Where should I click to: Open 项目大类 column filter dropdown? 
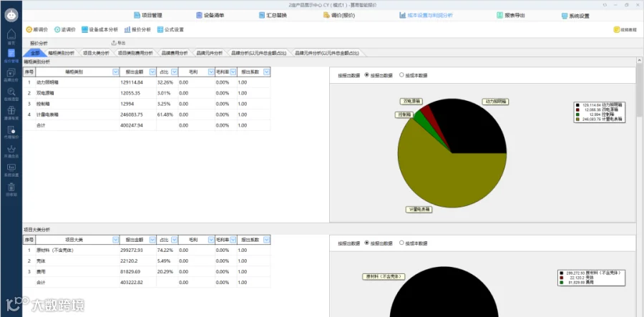(x=115, y=240)
